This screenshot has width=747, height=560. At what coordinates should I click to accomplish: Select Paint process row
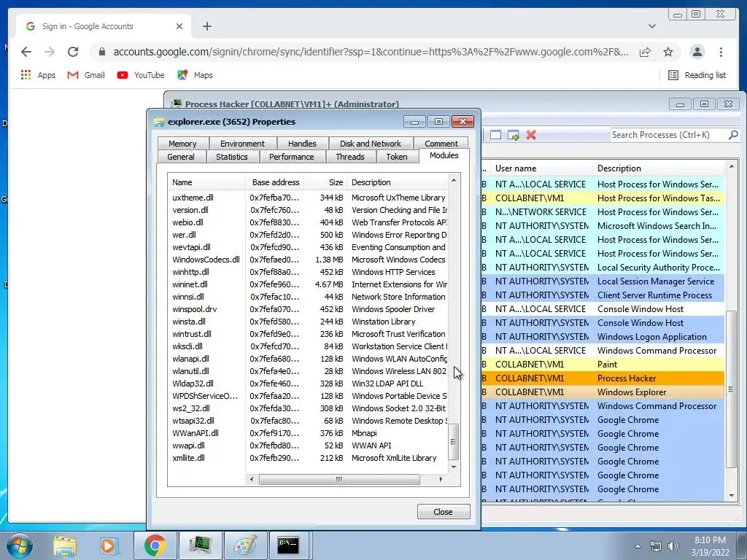click(603, 365)
